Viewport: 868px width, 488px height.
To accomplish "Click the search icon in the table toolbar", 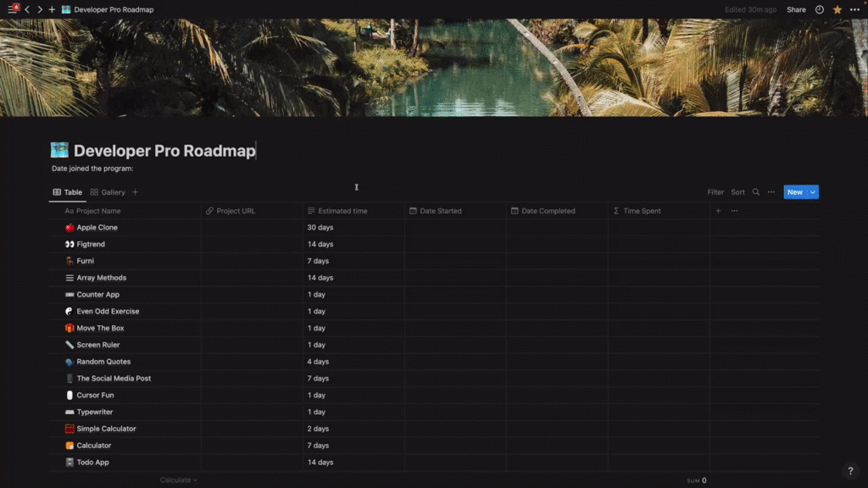I will [755, 192].
